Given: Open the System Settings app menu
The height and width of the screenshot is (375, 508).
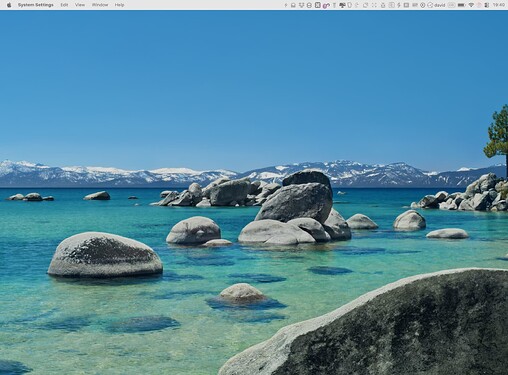Looking at the screenshot, I should [x=36, y=5].
